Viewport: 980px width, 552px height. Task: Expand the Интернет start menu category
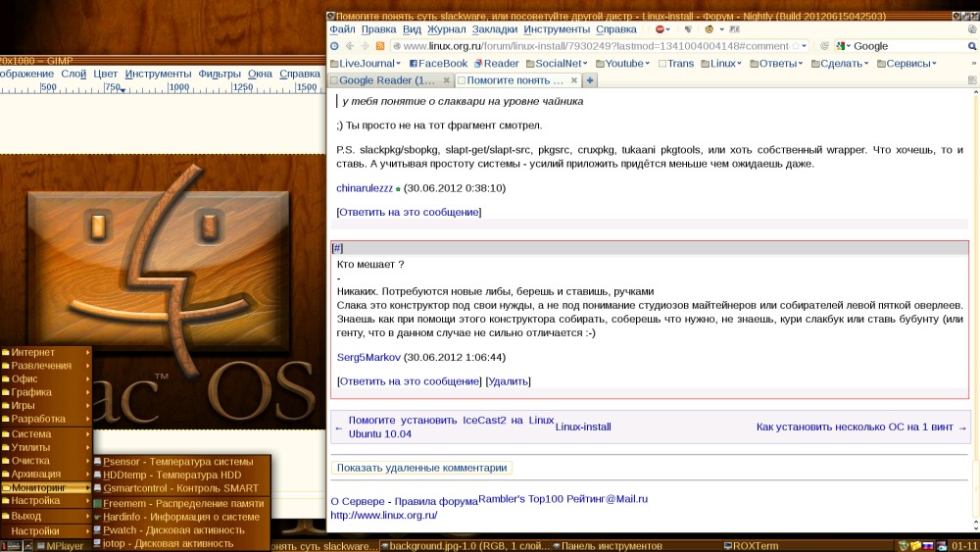(x=46, y=352)
